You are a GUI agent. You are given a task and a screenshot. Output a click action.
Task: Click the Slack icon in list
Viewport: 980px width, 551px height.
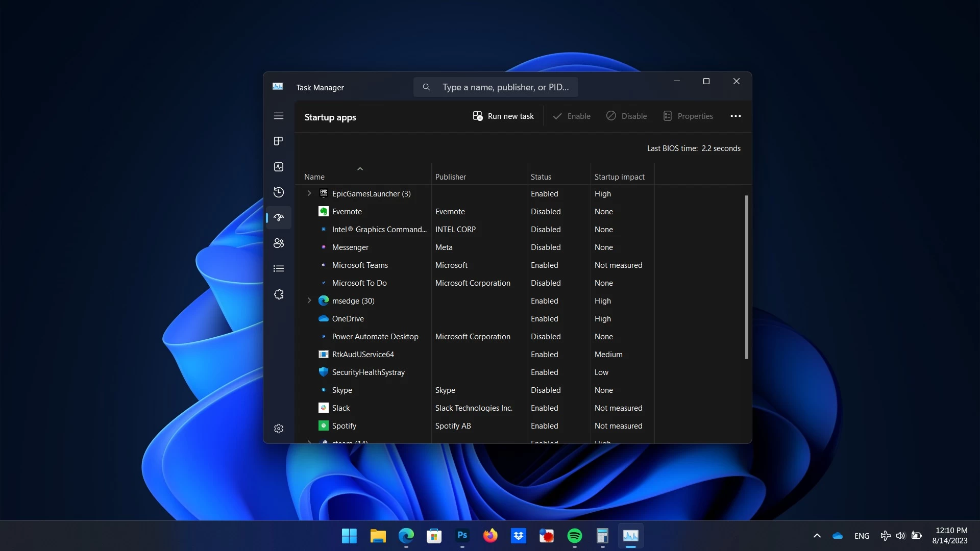click(x=324, y=408)
